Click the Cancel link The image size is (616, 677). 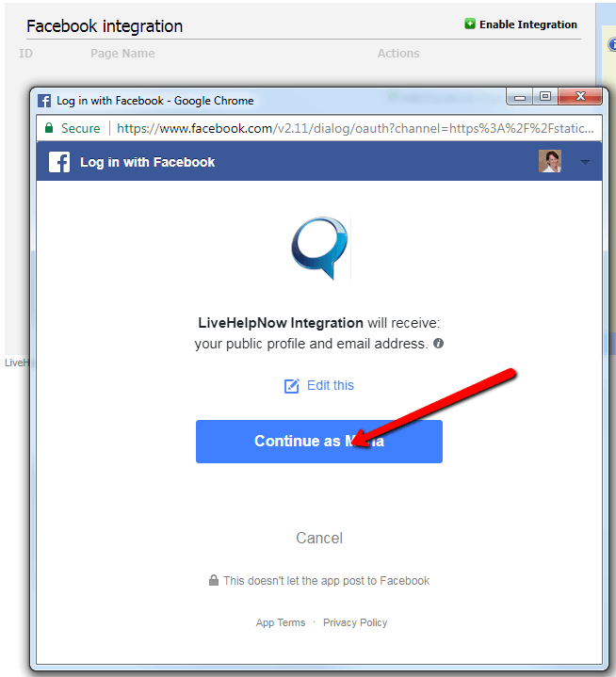tap(319, 538)
